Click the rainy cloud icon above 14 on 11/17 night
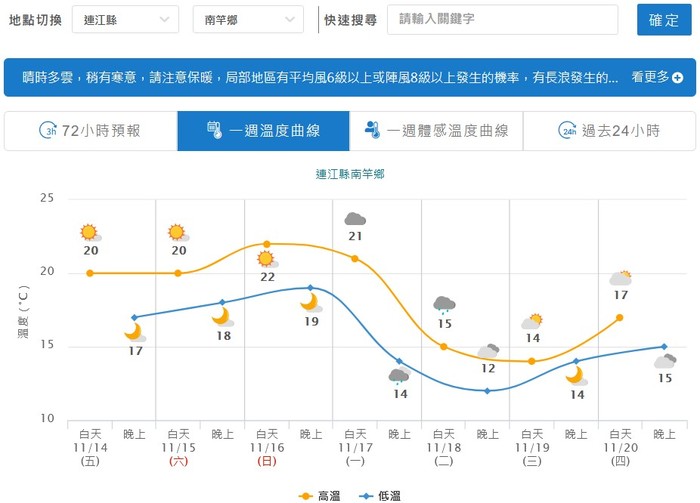 (x=399, y=376)
